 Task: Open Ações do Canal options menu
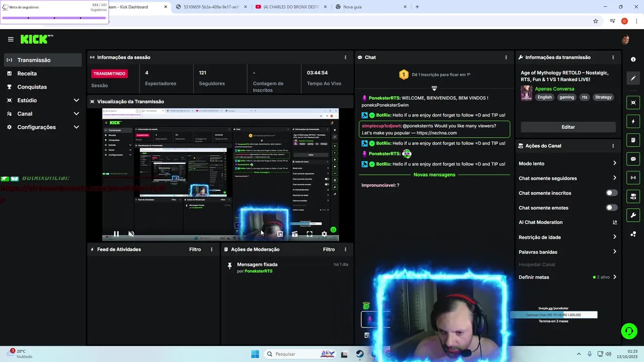613,146
